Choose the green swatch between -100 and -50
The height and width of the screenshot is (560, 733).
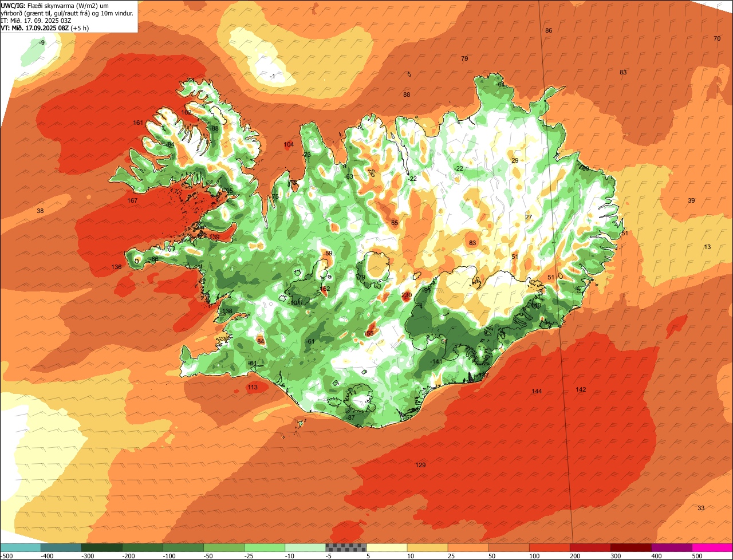coord(183,547)
